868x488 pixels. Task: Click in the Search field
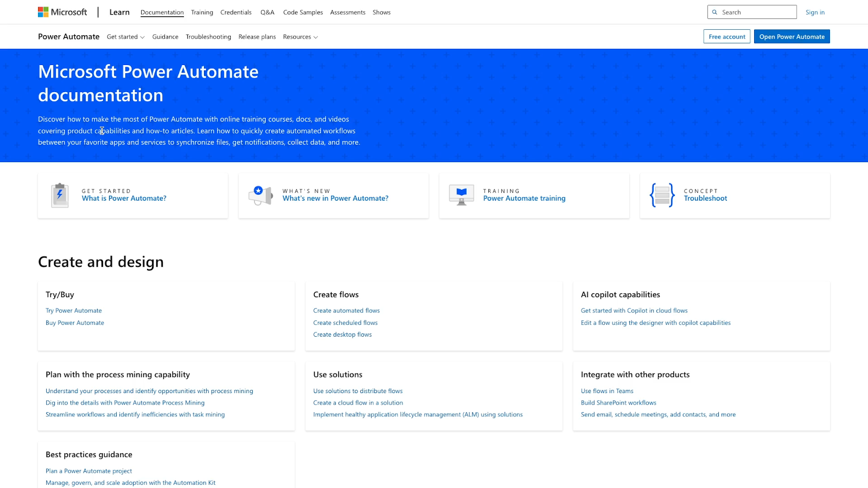pyautogui.click(x=752, y=12)
